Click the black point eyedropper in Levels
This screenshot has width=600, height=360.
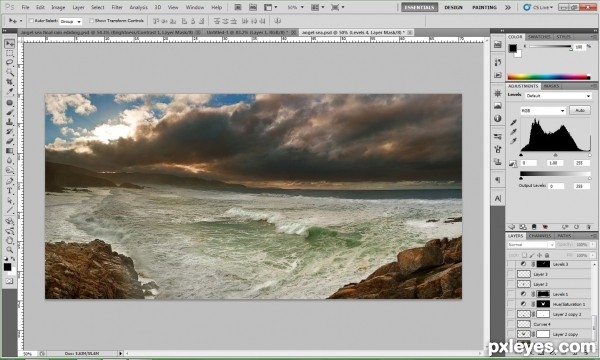coord(513,122)
